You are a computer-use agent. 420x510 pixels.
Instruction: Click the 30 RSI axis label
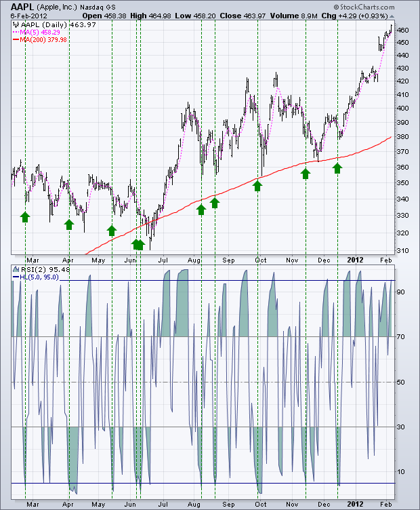point(401,427)
